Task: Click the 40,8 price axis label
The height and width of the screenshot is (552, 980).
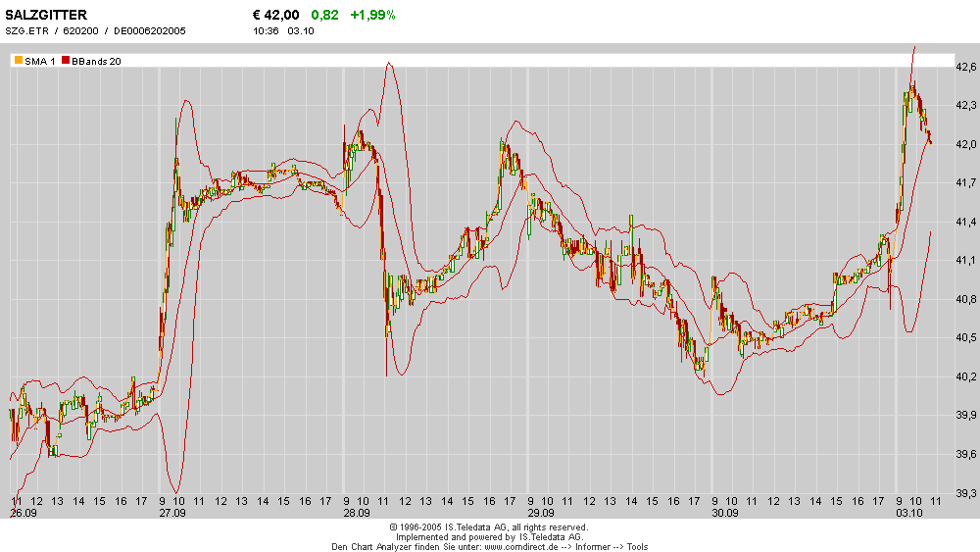Action: (966, 299)
